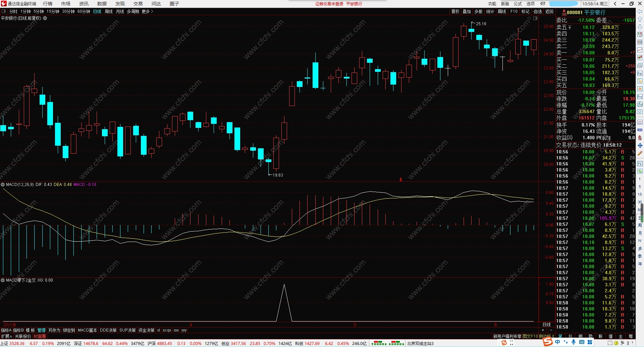Expand the 更多 periods dropdown
Screen dimensions: 644x347
coord(147,11)
